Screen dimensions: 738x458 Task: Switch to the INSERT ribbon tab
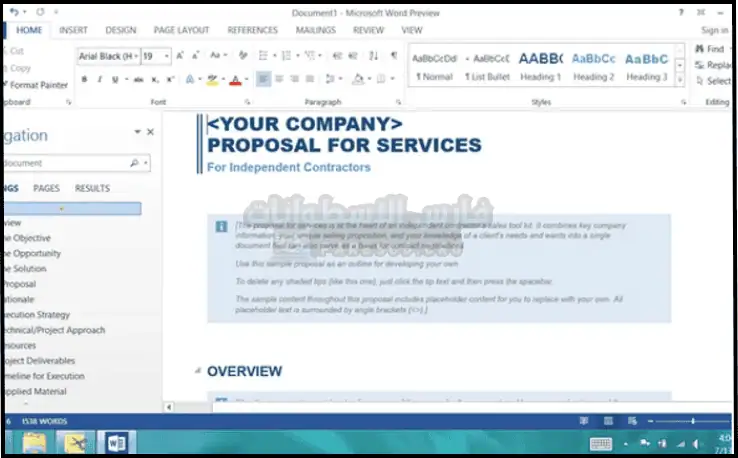73,30
